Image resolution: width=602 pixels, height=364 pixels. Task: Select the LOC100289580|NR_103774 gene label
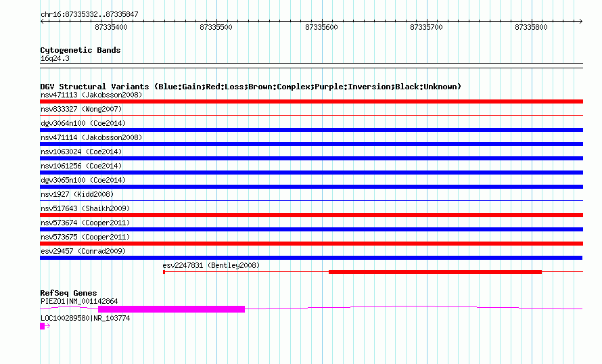pyautogui.click(x=85, y=318)
